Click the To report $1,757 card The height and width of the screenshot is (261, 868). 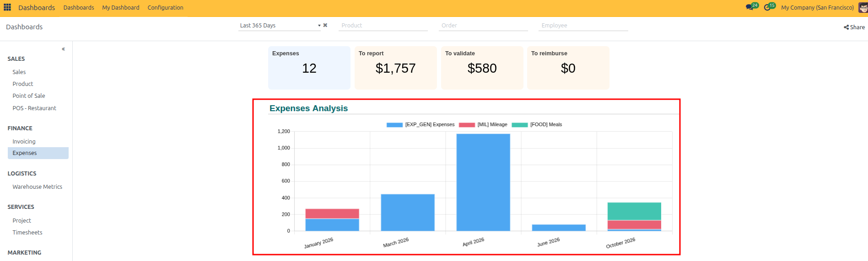tap(396, 68)
